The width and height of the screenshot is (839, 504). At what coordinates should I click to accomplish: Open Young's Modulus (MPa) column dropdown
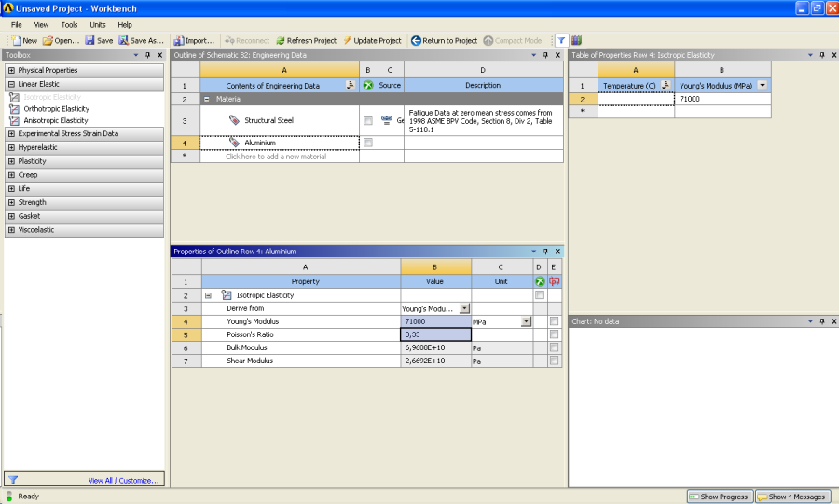pos(763,85)
